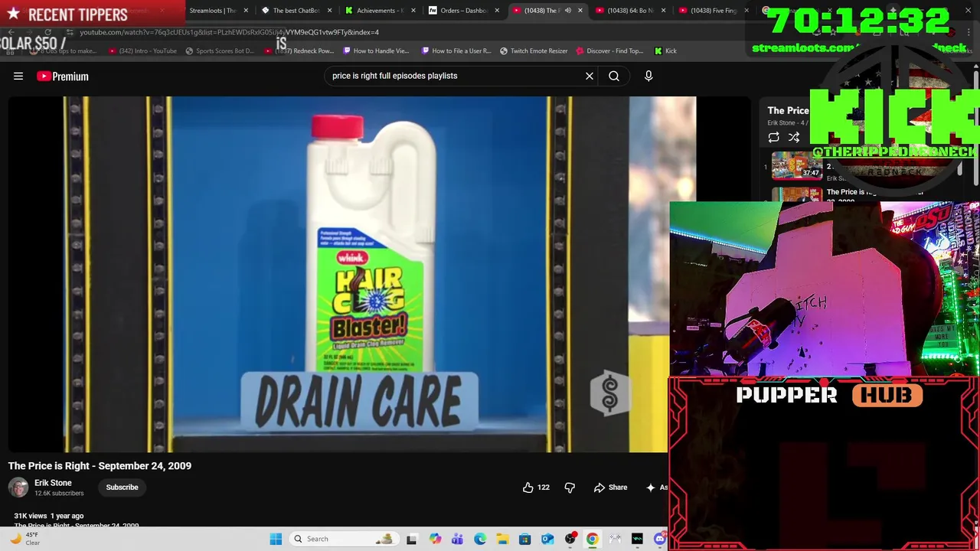
Task: Close The best ChatBot tab
Action: pyautogui.click(x=330, y=11)
